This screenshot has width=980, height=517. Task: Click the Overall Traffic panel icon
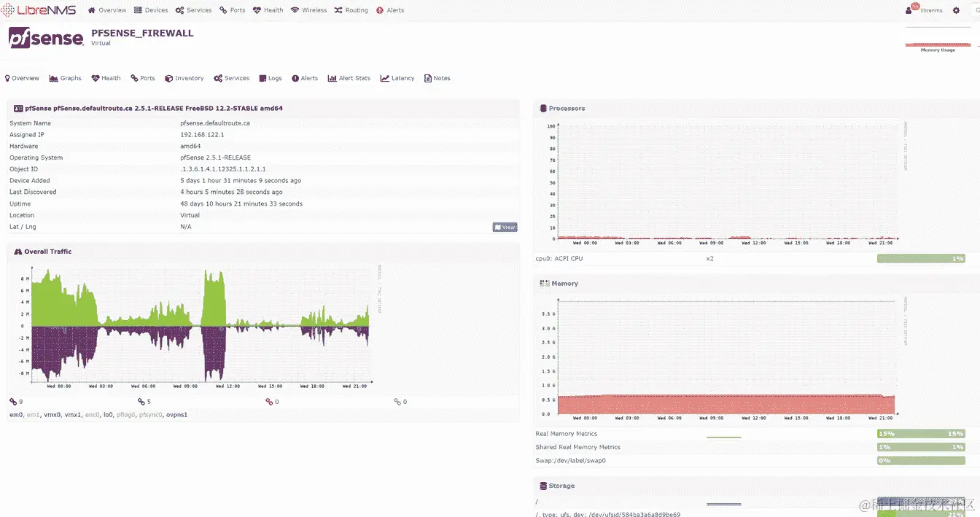(x=18, y=252)
